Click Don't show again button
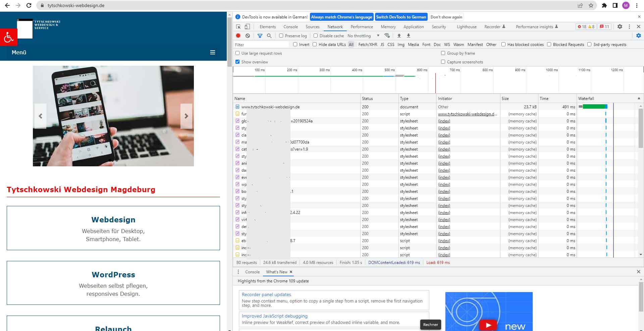644x331 pixels. pos(446,17)
